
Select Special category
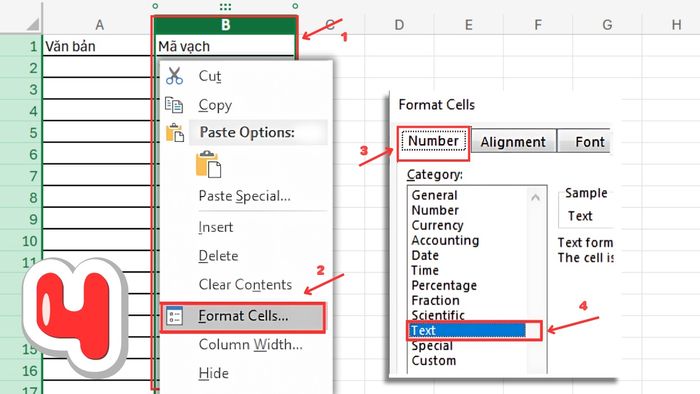[432, 346]
